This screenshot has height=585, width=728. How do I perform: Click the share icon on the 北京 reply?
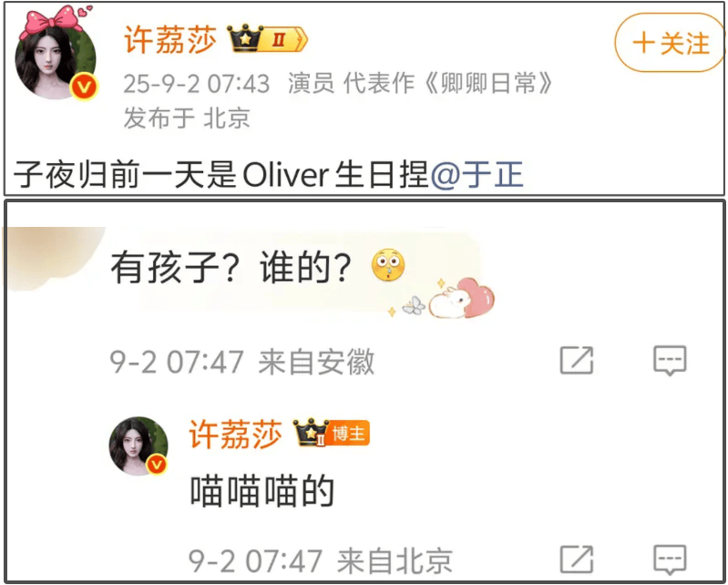(x=577, y=559)
